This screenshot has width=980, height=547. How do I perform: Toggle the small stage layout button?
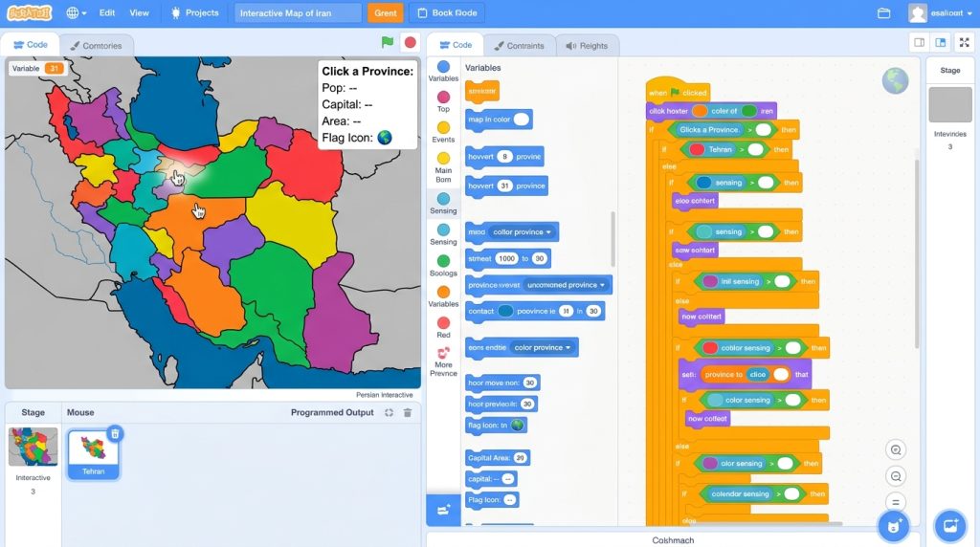click(x=920, y=42)
